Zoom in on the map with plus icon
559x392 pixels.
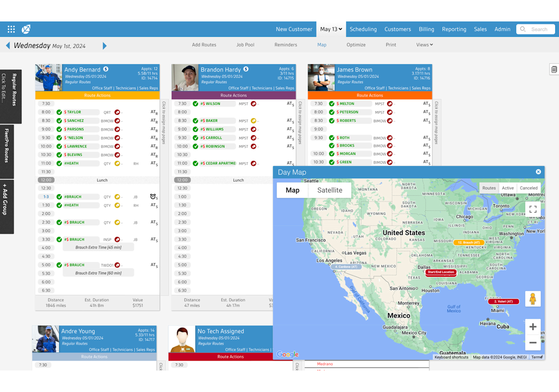click(x=533, y=327)
